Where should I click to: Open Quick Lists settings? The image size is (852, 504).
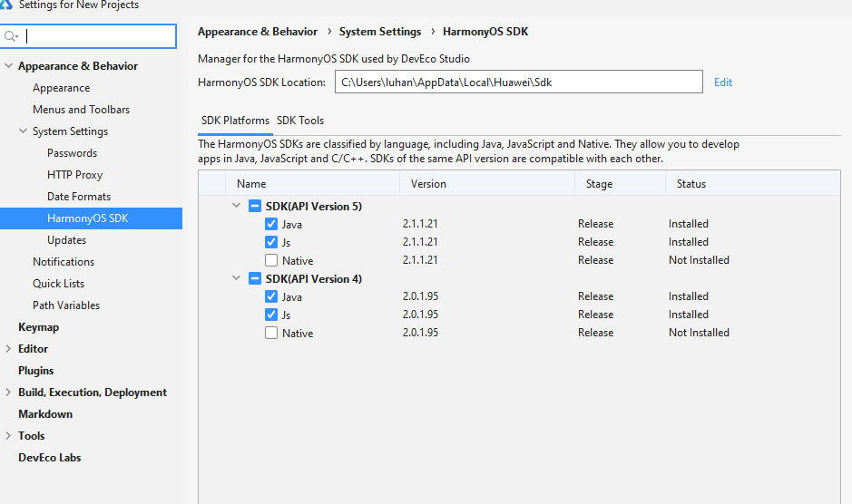click(x=58, y=284)
